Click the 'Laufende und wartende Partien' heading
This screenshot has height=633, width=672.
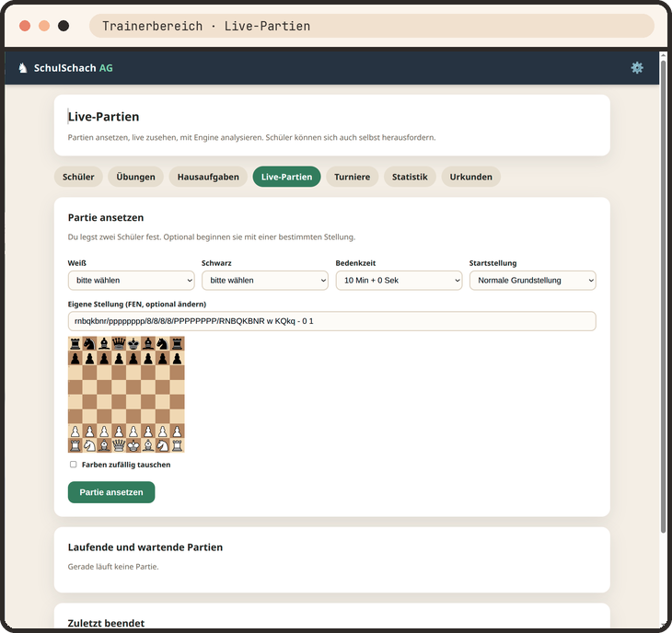145,547
